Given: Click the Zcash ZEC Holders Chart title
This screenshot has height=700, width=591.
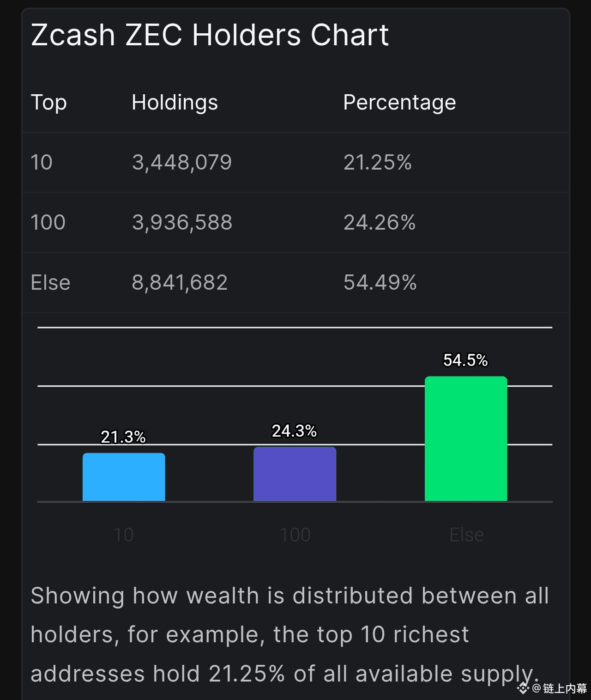Looking at the screenshot, I should click(x=210, y=35).
